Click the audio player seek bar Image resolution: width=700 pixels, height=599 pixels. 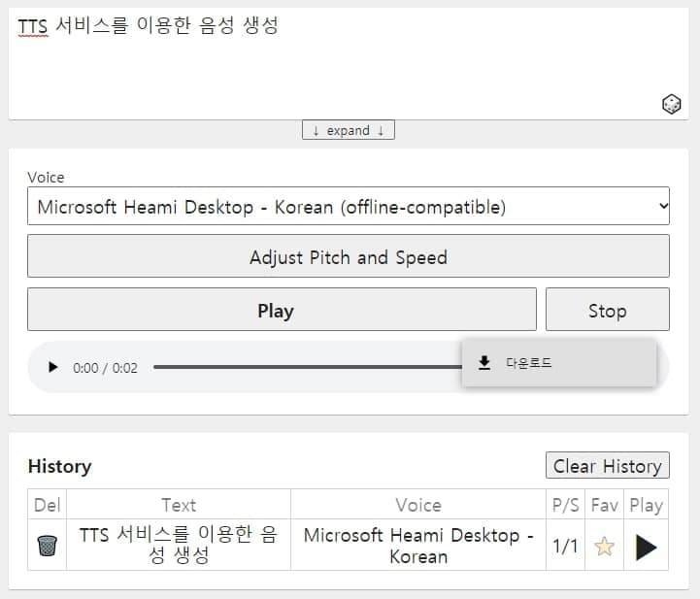tap(308, 367)
